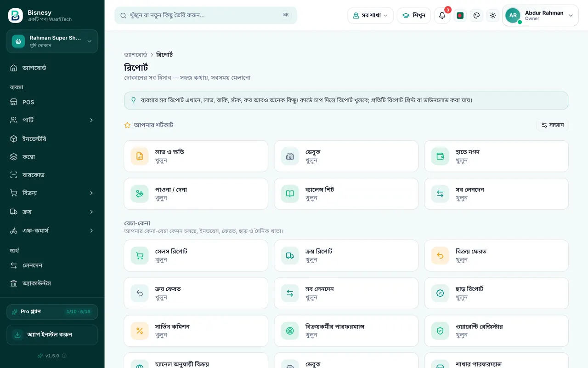Click the হাতে নগদ wallet icon

click(x=440, y=156)
